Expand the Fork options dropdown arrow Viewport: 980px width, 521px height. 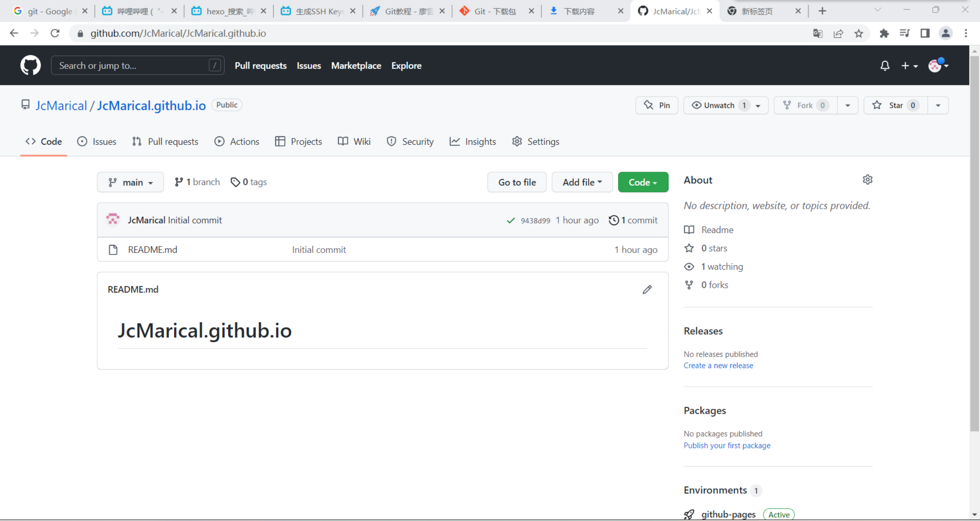[x=848, y=106]
